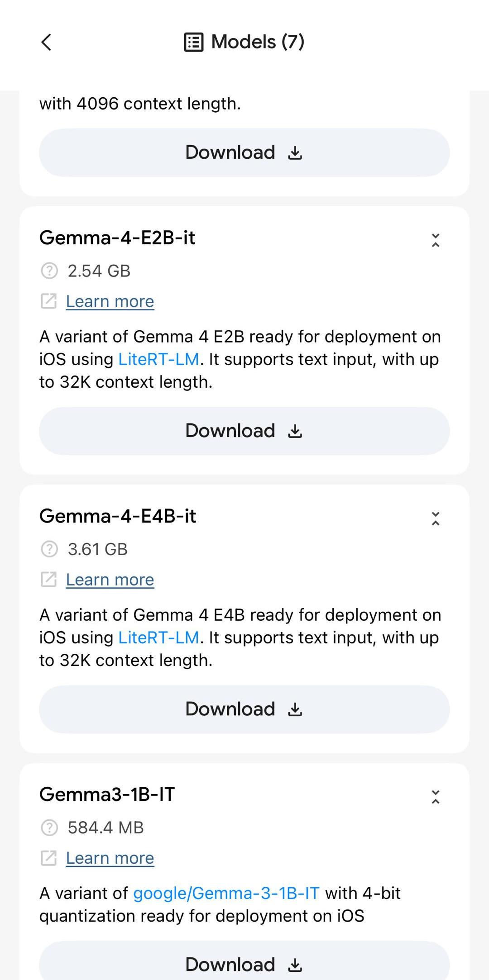Collapse the Gemma-4-E4B-it card
This screenshot has width=489, height=980.
point(436,519)
